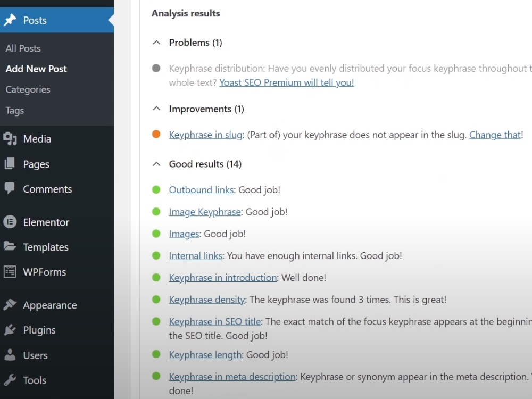Click the 'Change that' slug link
Viewport: 532px width, 399px height.
tap(495, 135)
